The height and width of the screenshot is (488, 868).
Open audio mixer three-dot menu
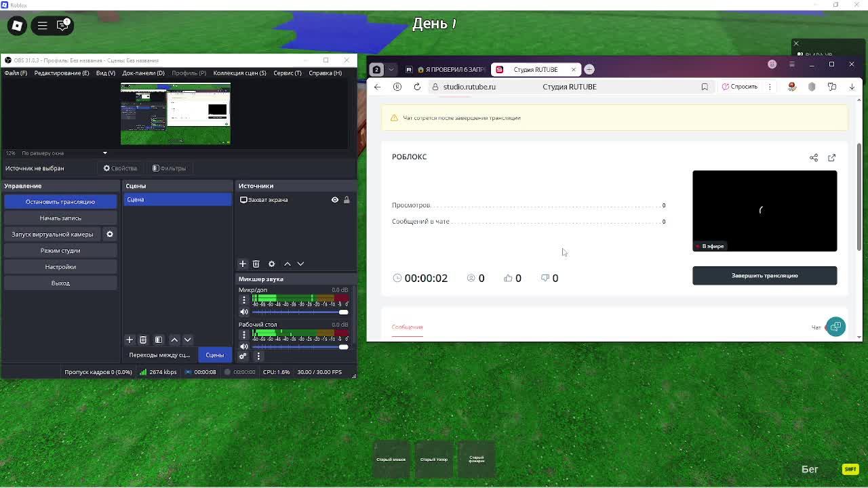[258, 356]
